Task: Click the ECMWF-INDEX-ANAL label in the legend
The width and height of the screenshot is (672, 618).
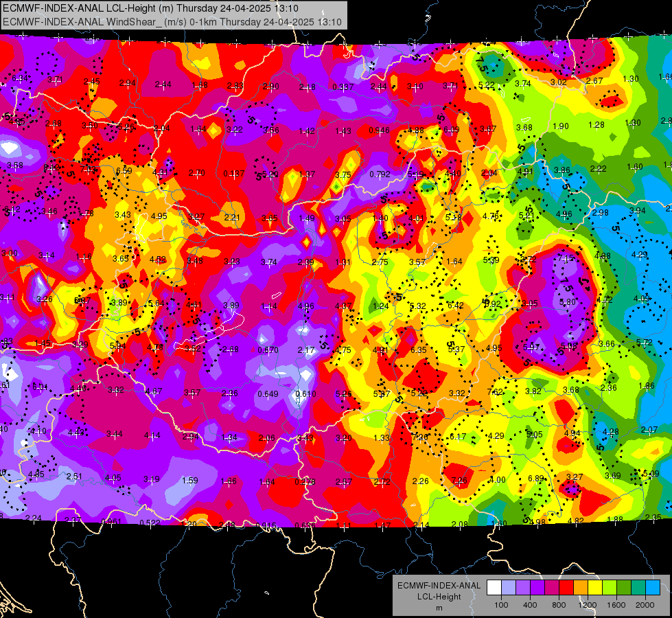Action: [x=439, y=586]
